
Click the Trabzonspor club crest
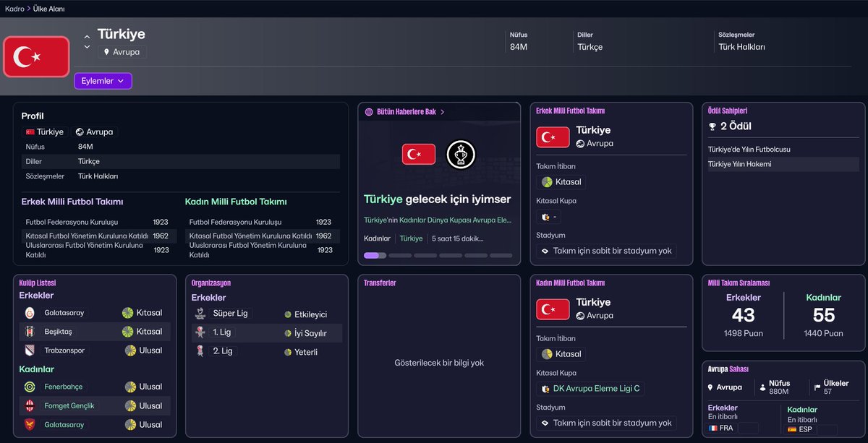[30, 350]
